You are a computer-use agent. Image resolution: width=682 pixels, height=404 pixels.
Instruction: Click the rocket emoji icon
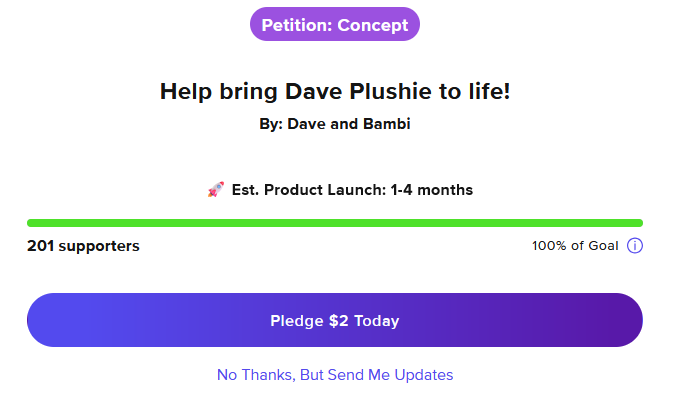tap(216, 190)
